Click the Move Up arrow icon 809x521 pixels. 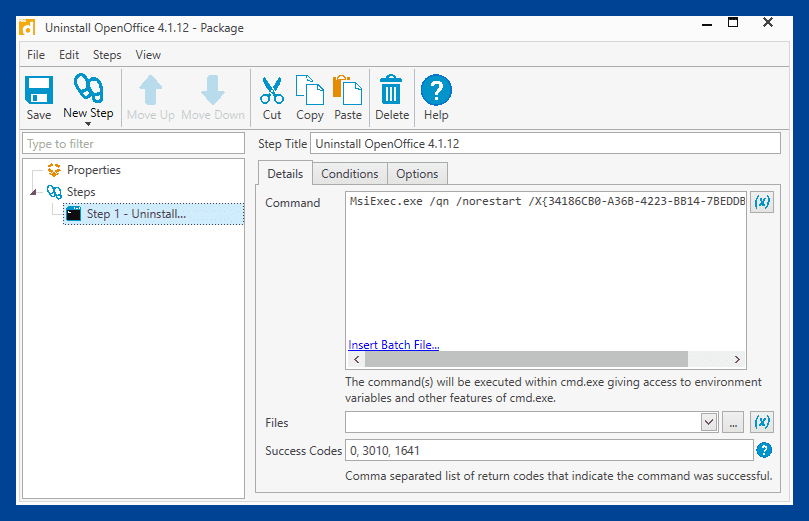coord(151,90)
